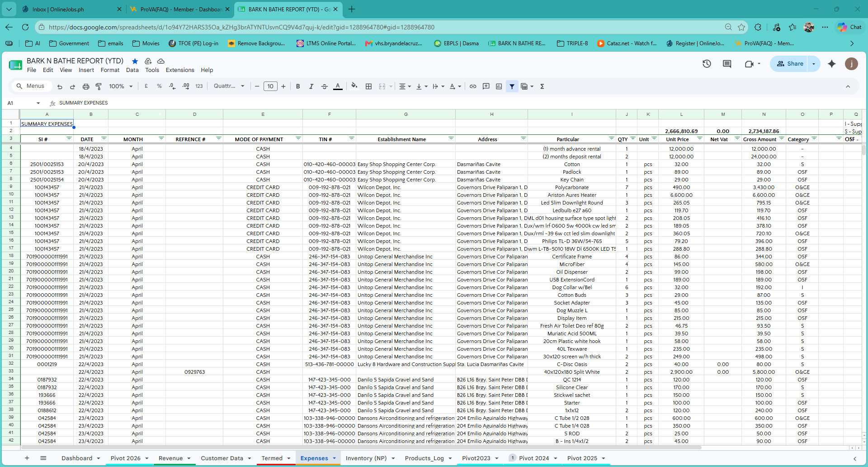Viewport: 868px width, 467px height.
Task: Open fill color picker
Action: tap(354, 86)
